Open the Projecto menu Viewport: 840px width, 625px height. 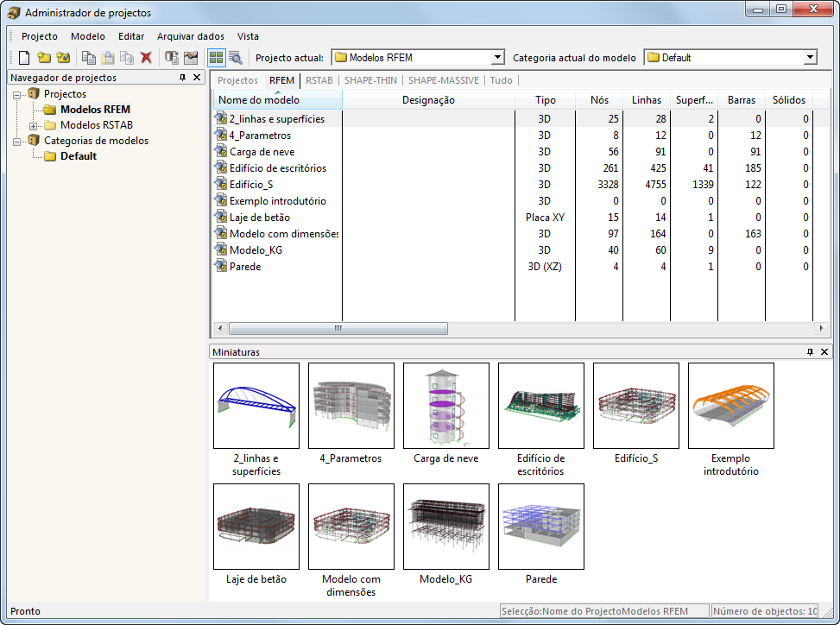point(40,36)
